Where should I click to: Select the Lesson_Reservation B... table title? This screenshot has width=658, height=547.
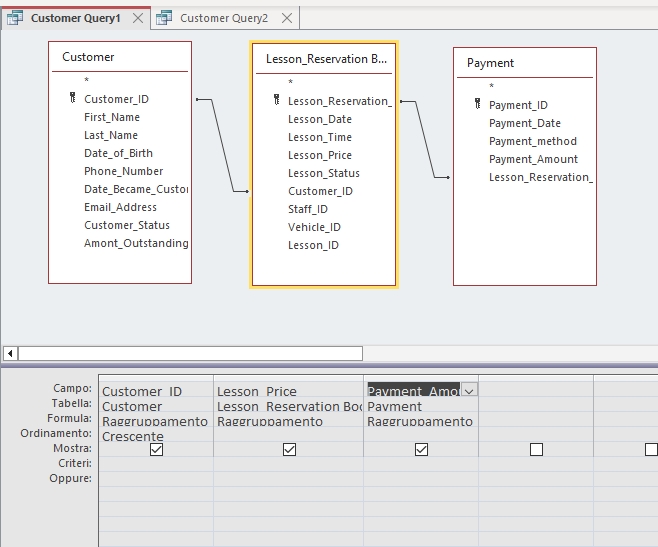(324, 59)
